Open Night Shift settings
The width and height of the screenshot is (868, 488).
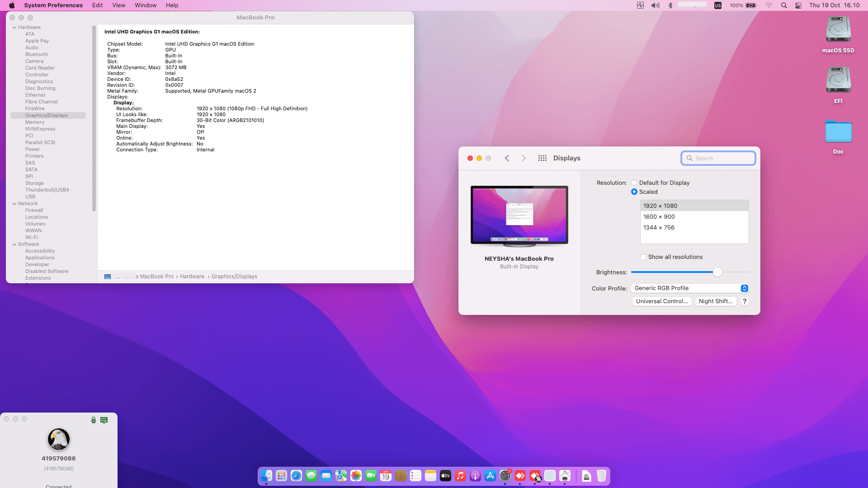[x=715, y=301]
